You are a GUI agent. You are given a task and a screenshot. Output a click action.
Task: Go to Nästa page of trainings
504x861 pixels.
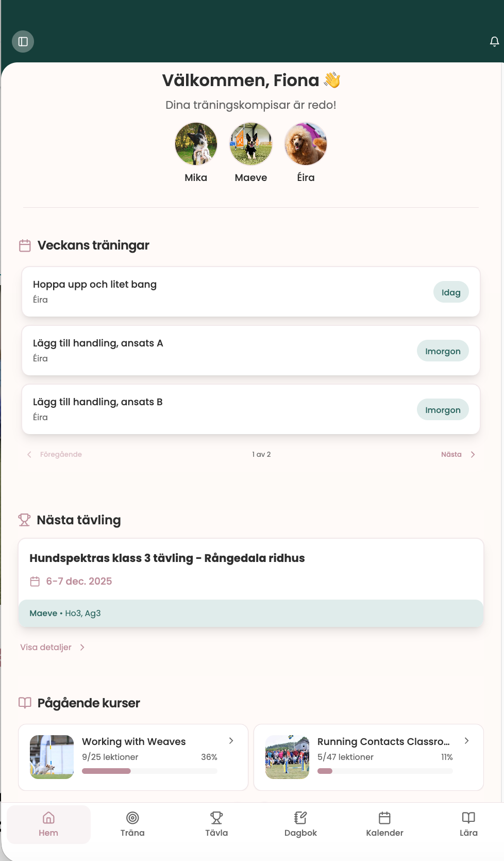(458, 454)
